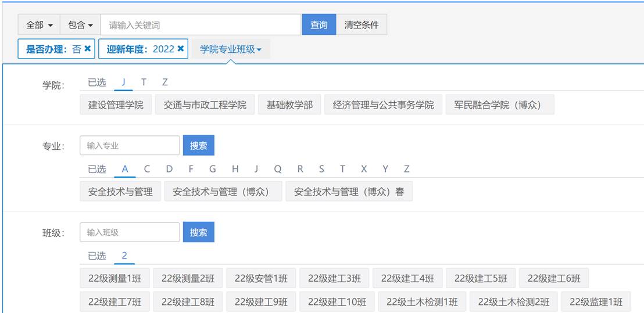
Task: Click the 查询 search button
Action: (319, 25)
